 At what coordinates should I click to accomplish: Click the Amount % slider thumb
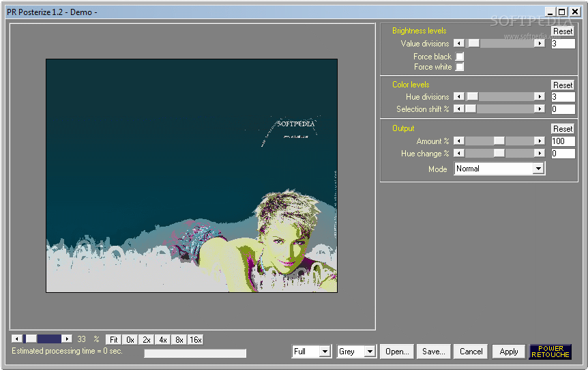tap(499, 141)
